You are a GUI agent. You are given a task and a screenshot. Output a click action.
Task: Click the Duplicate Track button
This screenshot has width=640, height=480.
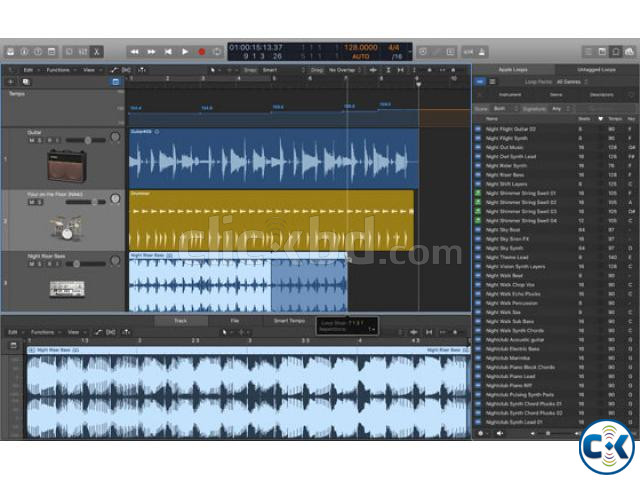point(26,82)
